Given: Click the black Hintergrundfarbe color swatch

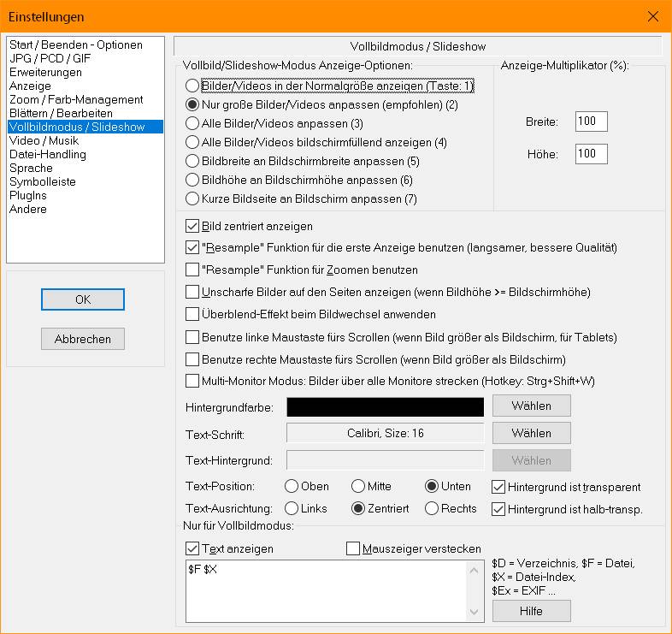Looking at the screenshot, I should (x=385, y=406).
